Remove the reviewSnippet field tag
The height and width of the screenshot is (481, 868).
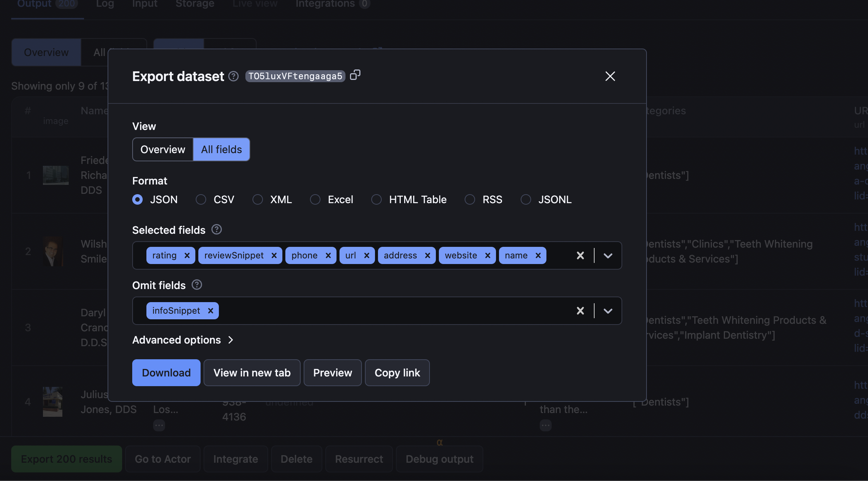[x=274, y=255]
